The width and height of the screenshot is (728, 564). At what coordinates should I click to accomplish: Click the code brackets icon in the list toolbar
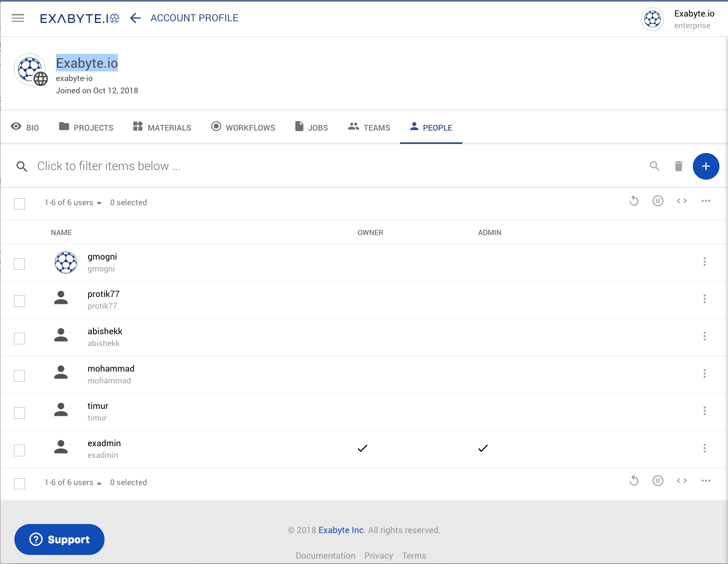(682, 201)
